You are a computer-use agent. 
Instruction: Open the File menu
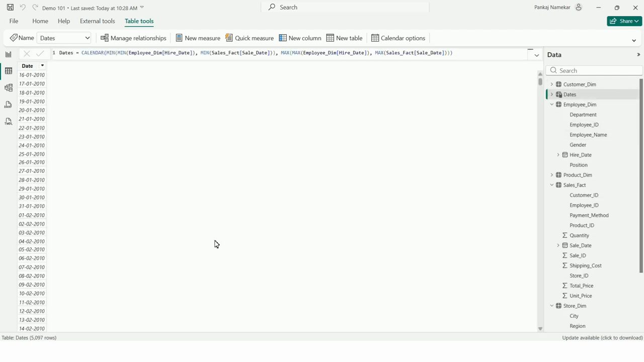14,21
